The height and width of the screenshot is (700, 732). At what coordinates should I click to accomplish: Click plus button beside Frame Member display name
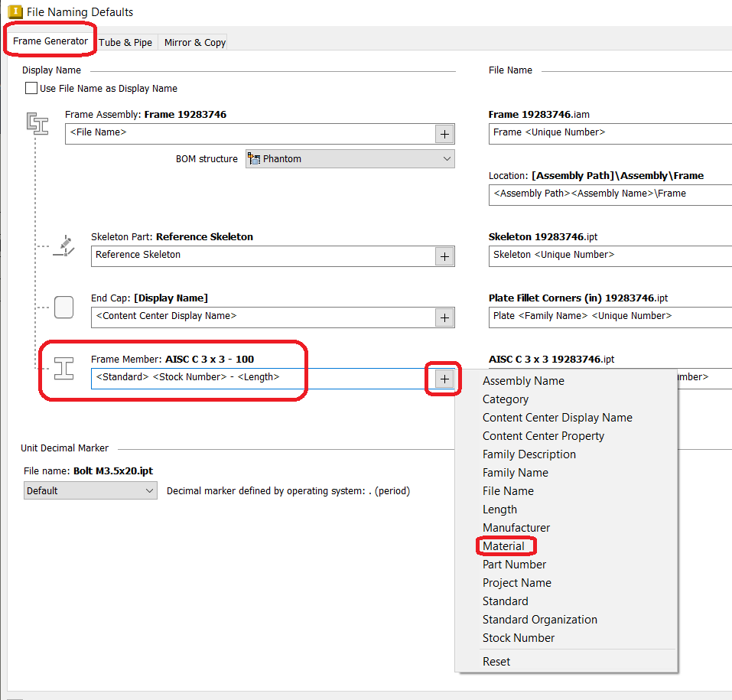point(444,379)
